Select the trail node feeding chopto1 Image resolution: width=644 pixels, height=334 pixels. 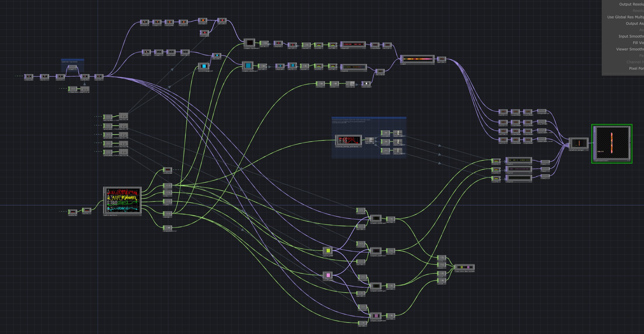[496, 161]
